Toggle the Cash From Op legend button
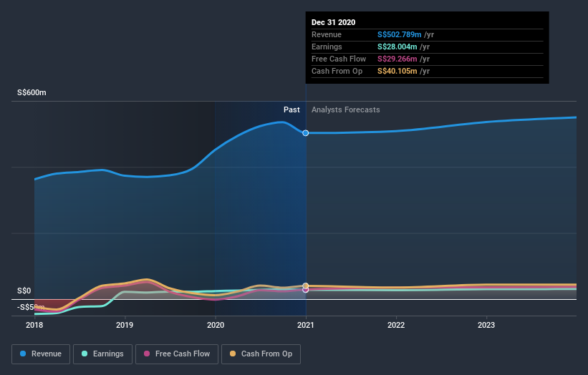This screenshot has width=588, height=375. click(x=261, y=354)
